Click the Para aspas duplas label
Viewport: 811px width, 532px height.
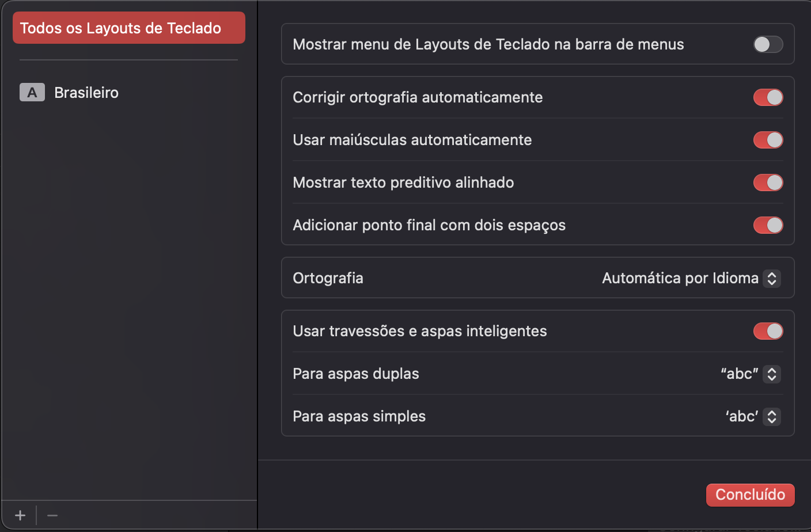tap(355, 374)
